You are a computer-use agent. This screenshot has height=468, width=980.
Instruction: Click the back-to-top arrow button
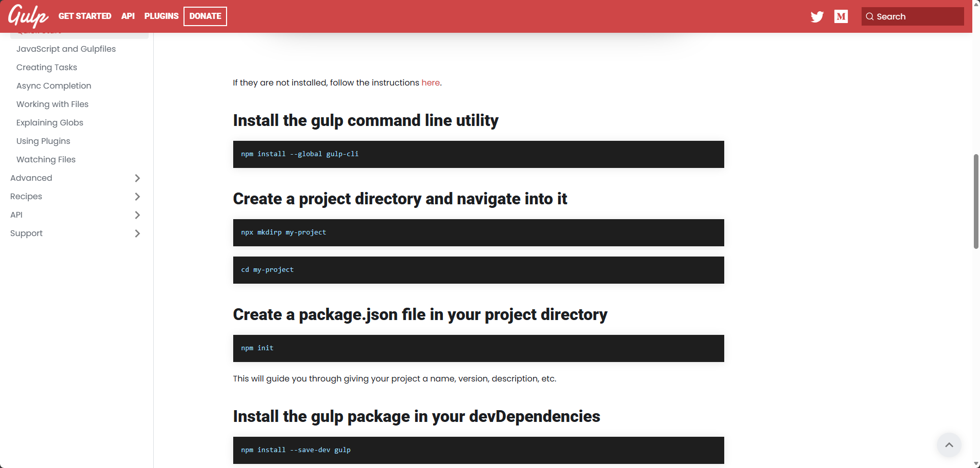click(949, 444)
